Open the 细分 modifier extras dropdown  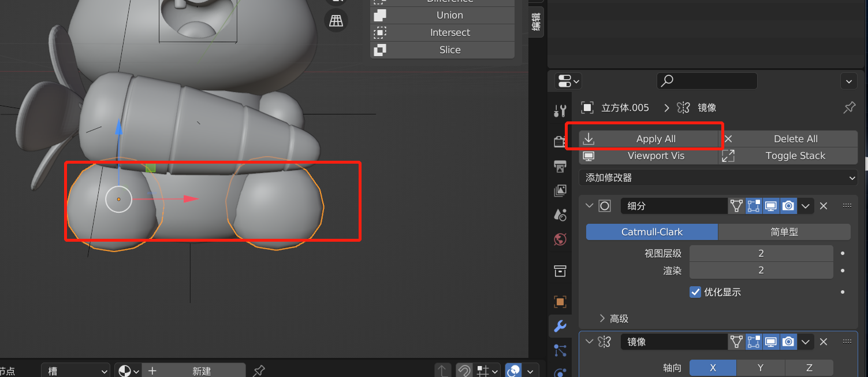point(806,206)
